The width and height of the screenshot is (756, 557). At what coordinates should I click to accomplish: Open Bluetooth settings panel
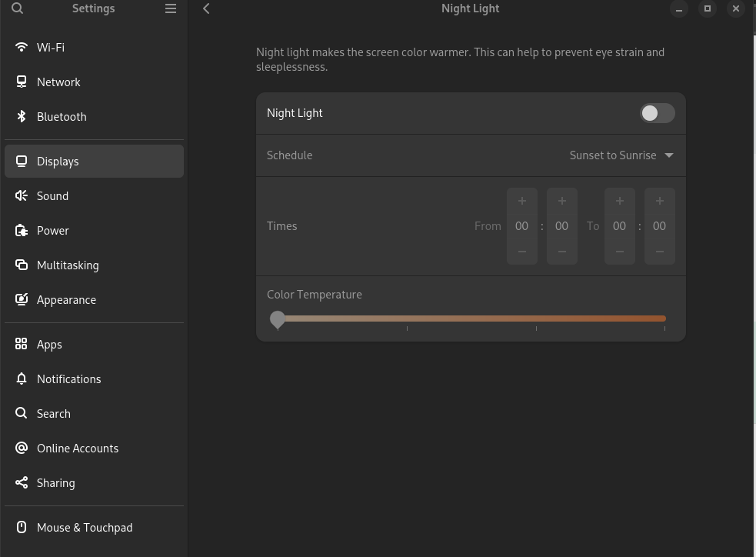94,117
